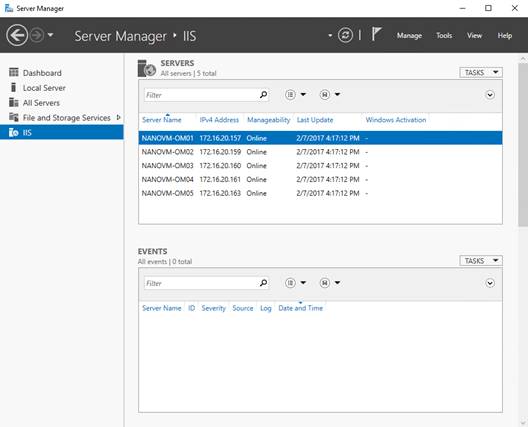528x427 pixels.
Task: Expand the Events filter panel chevron
Action: [x=490, y=283]
